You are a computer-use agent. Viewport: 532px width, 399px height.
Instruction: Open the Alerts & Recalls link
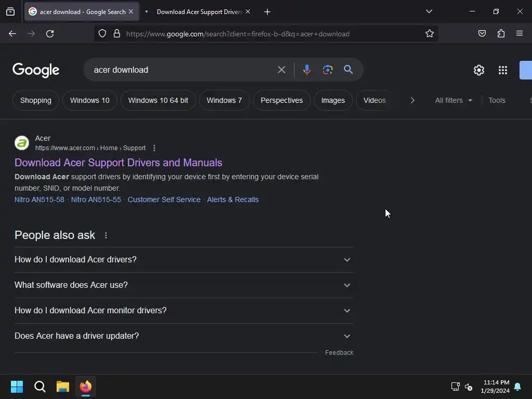(233, 199)
